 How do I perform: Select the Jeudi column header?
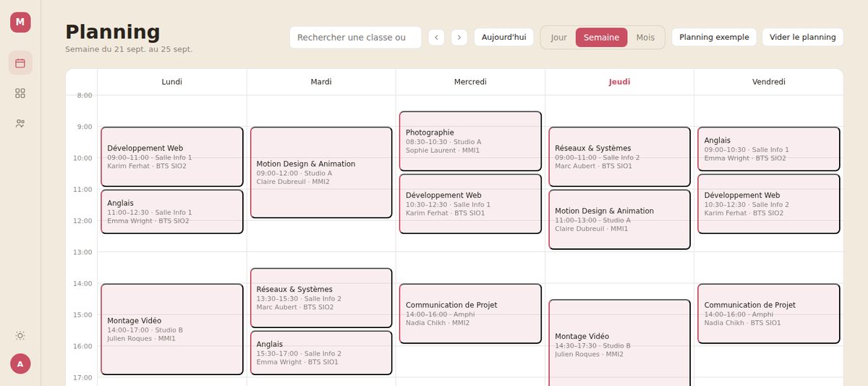619,82
